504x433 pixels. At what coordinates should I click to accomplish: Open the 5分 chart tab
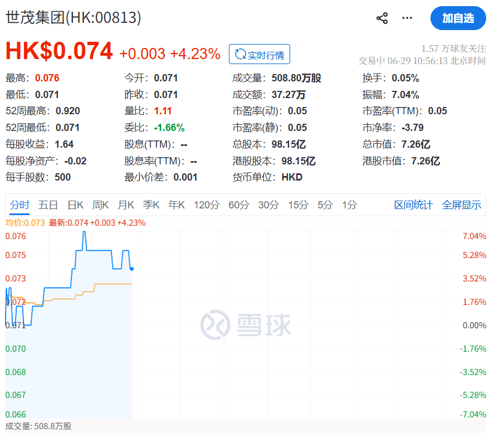pyautogui.click(x=325, y=205)
